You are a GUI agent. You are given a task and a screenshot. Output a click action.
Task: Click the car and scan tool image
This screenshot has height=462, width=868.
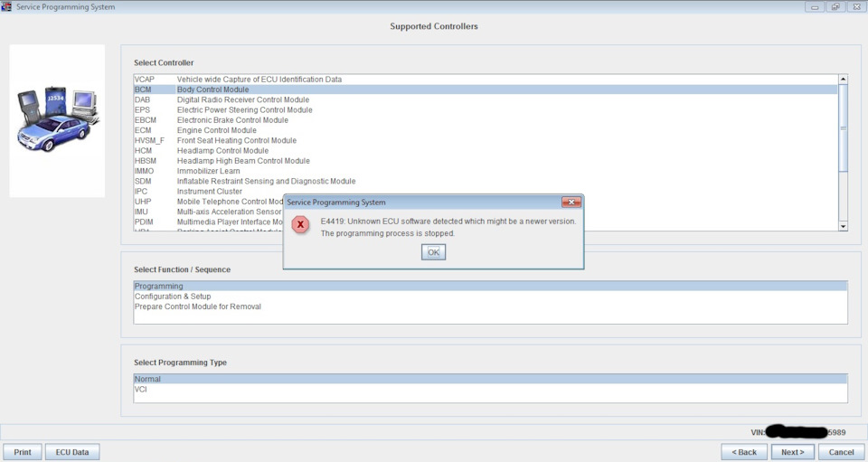tap(57, 120)
